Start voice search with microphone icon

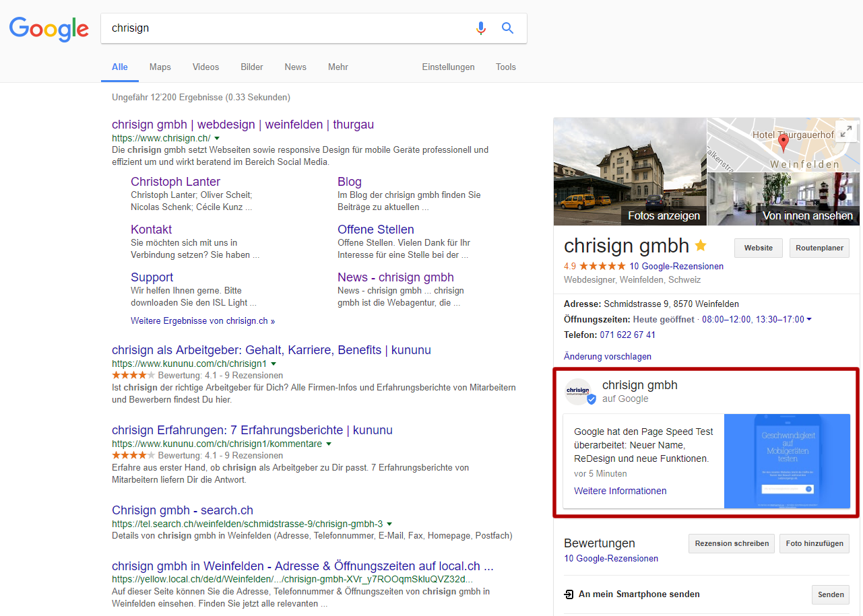click(x=480, y=28)
